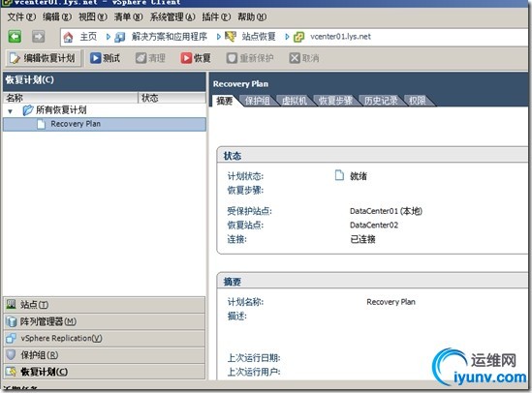Expand the arrow after 站点恢复 breadcrumb
Viewport: 532px width, 393px height.
pos(287,37)
